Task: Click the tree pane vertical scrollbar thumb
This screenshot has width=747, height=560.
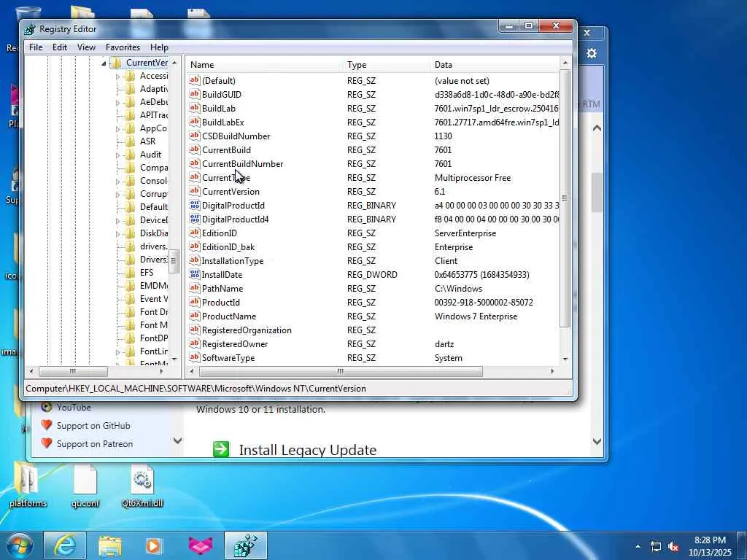Action: pos(174,261)
